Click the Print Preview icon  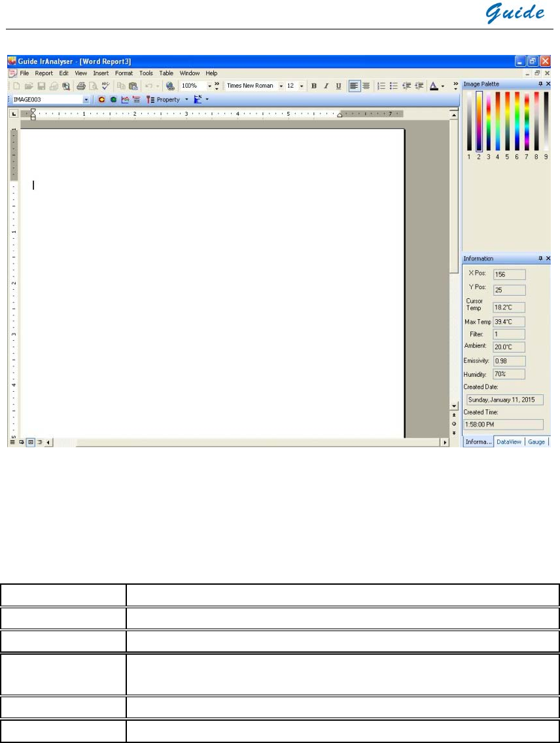[94, 86]
